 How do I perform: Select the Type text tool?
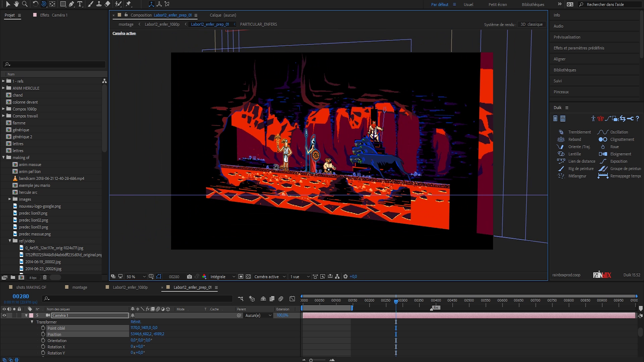click(x=80, y=4)
